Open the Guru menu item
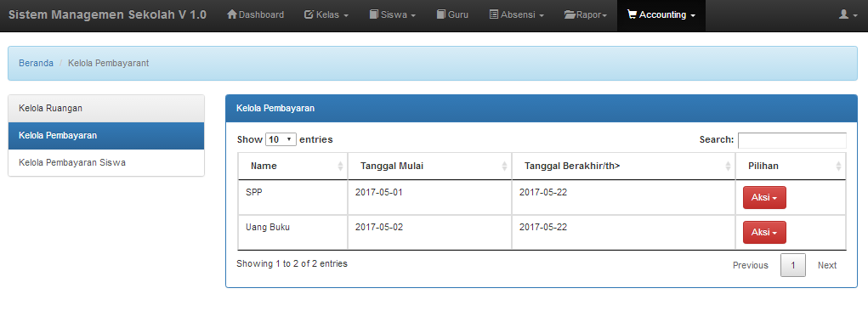 coord(453,15)
